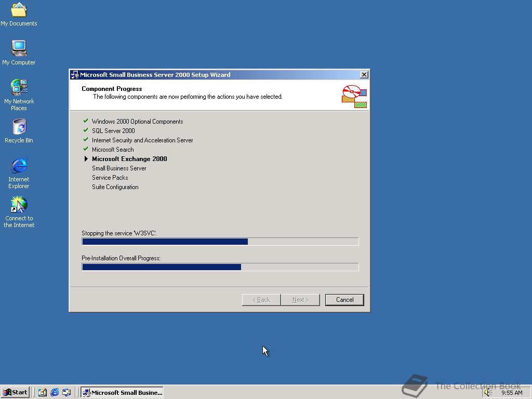Click the disabled Back button
This screenshot has width=532, height=399.
(261, 300)
